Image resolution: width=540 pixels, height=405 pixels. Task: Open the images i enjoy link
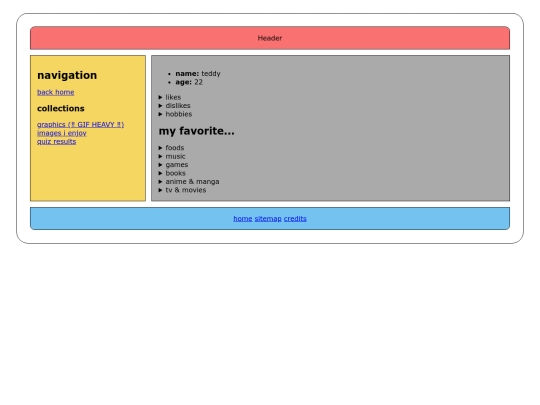62,133
